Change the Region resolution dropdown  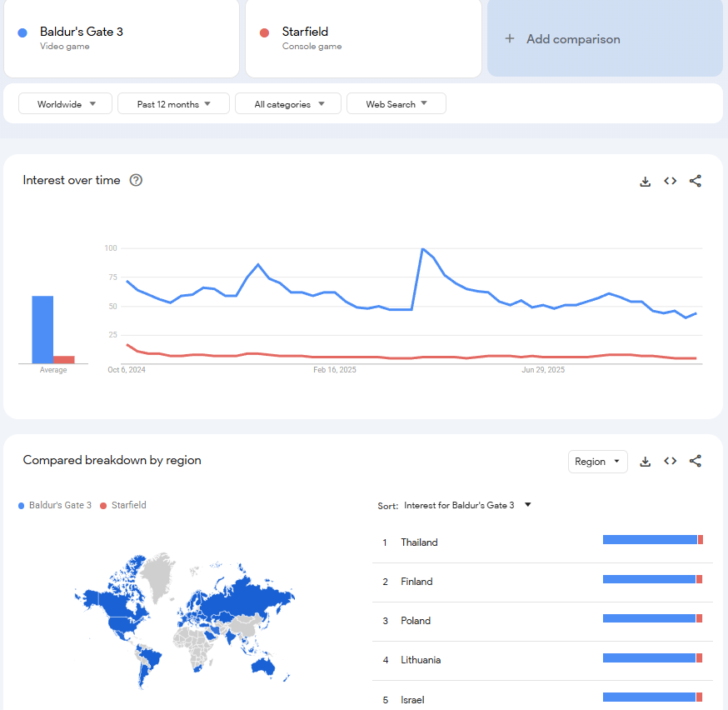pyautogui.click(x=597, y=462)
